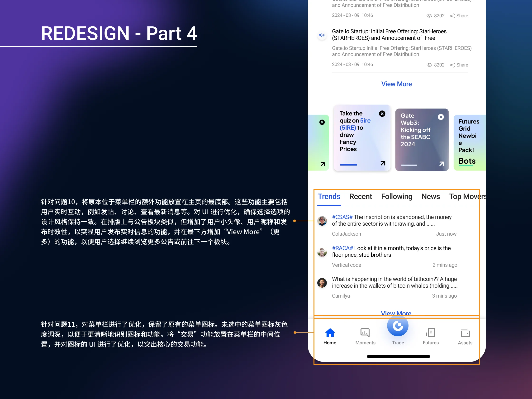Screen dimensions: 532x399
Task: Click View More under the Trends posts
Action: click(x=396, y=313)
